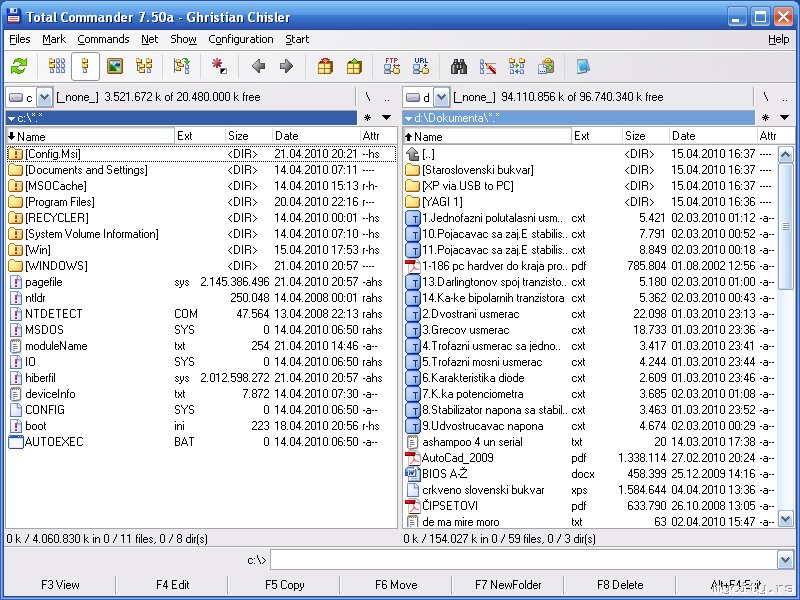Open the Commands menu

point(103,39)
